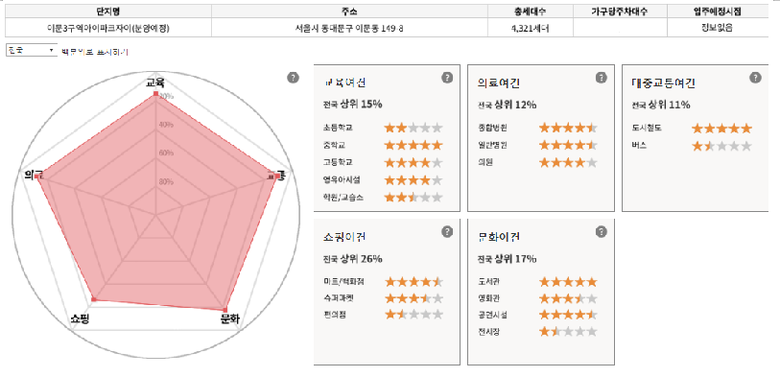Click help icon beside the radar chart

click(293, 78)
